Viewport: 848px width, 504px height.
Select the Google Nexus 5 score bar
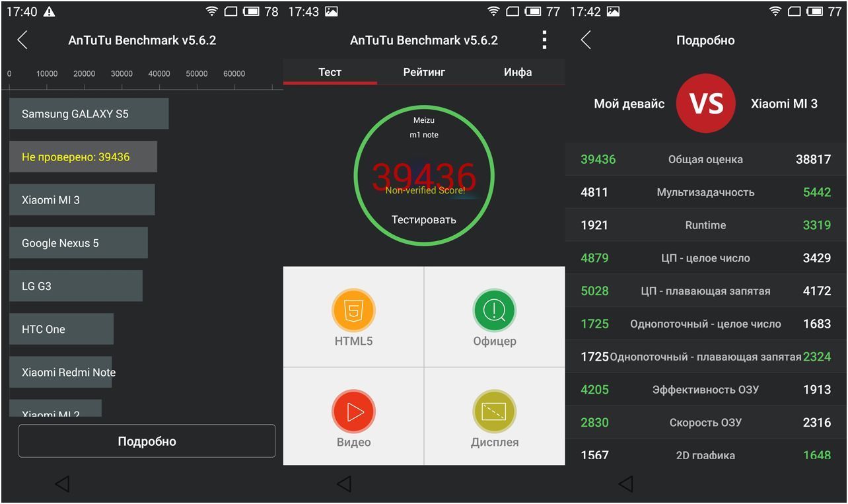click(x=78, y=243)
